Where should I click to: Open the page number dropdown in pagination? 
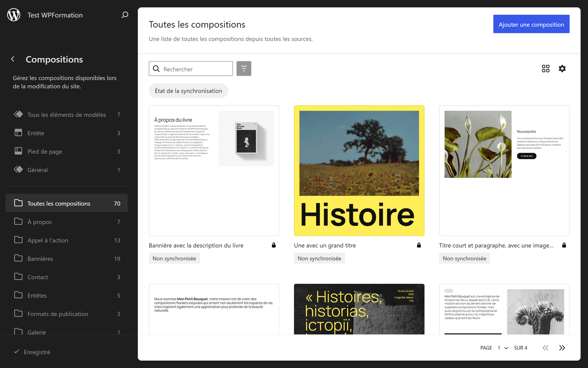tap(503, 347)
